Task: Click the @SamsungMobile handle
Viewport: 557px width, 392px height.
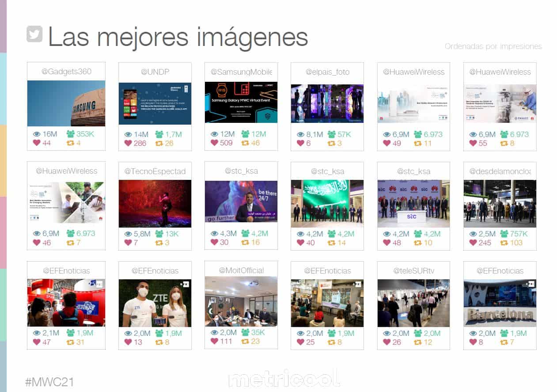Action: (241, 72)
